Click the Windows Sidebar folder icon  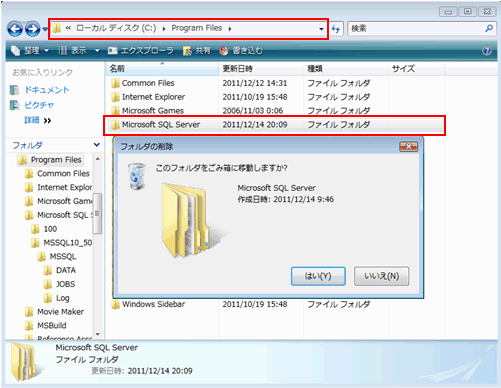coord(115,304)
